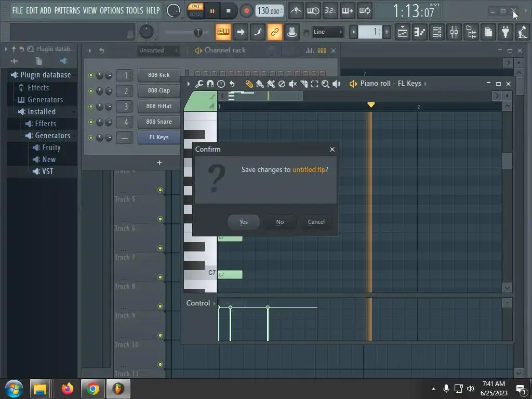Open the Unsorted channel filter dropdown

pos(158,50)
